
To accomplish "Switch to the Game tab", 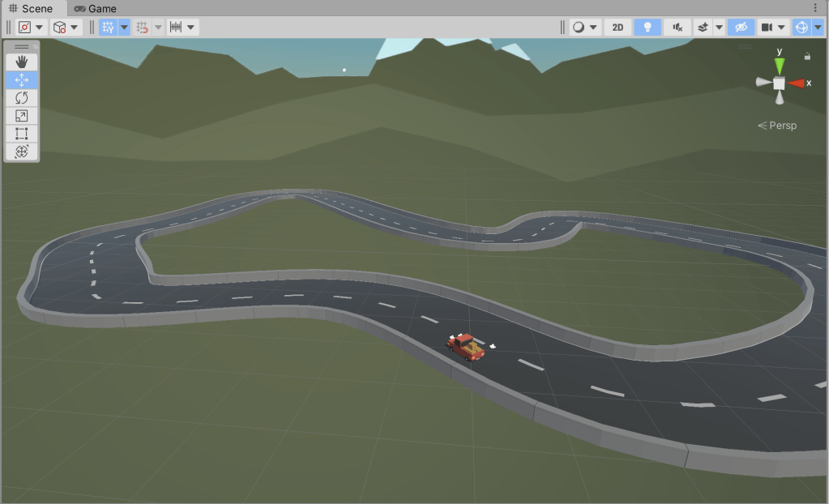I will pyautogui.click(x=96, y=8).
